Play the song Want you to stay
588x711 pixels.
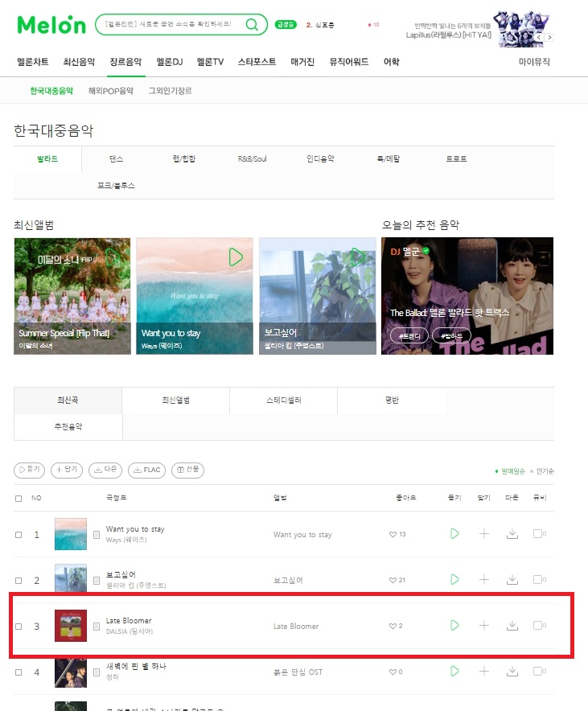click(454, 534)
